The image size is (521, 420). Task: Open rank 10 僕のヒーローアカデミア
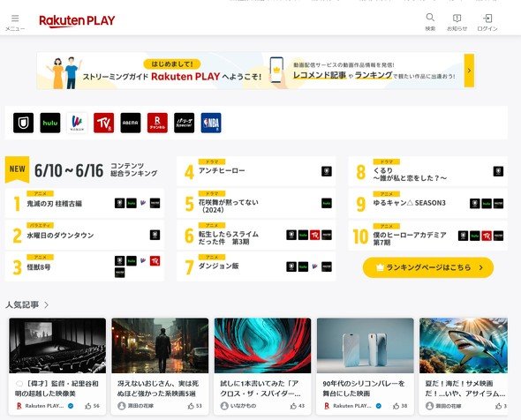427,236
